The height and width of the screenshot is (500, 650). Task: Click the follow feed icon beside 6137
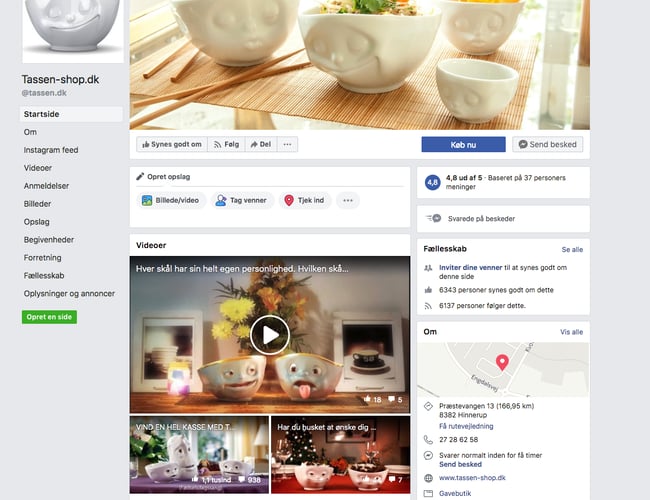(x=428, y=306)
